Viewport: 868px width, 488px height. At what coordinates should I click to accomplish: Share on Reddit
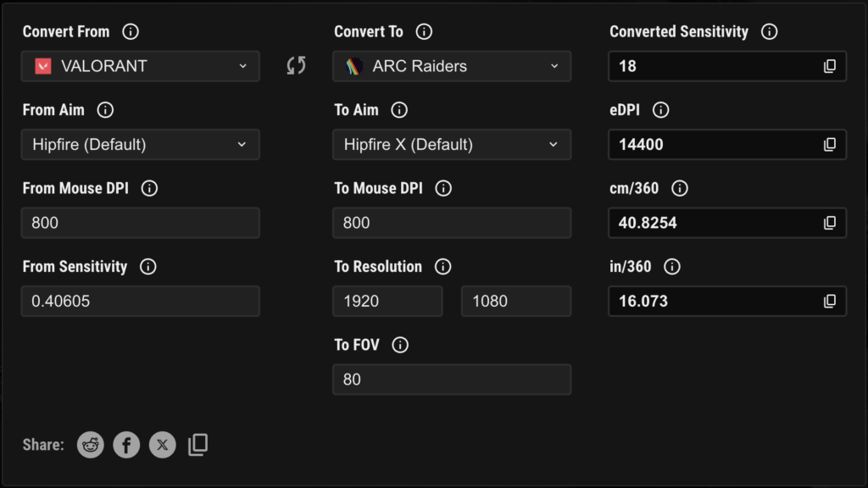(91, 445)
